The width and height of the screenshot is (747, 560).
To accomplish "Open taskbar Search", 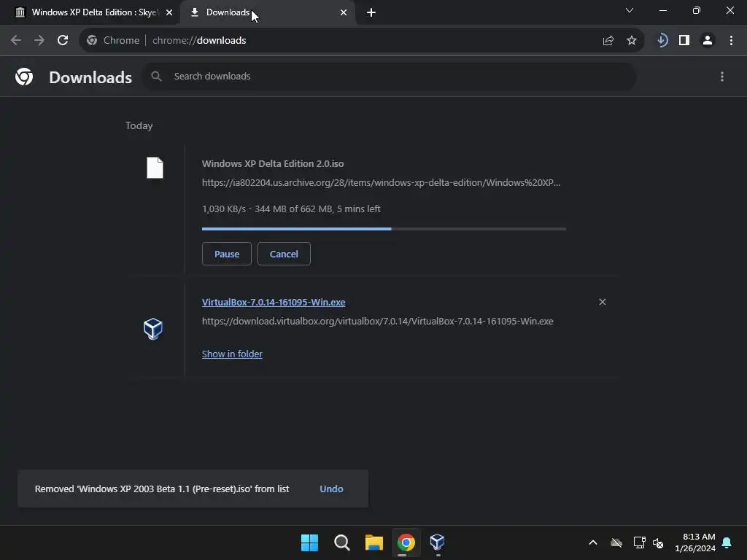I will [x=342, y=542].
